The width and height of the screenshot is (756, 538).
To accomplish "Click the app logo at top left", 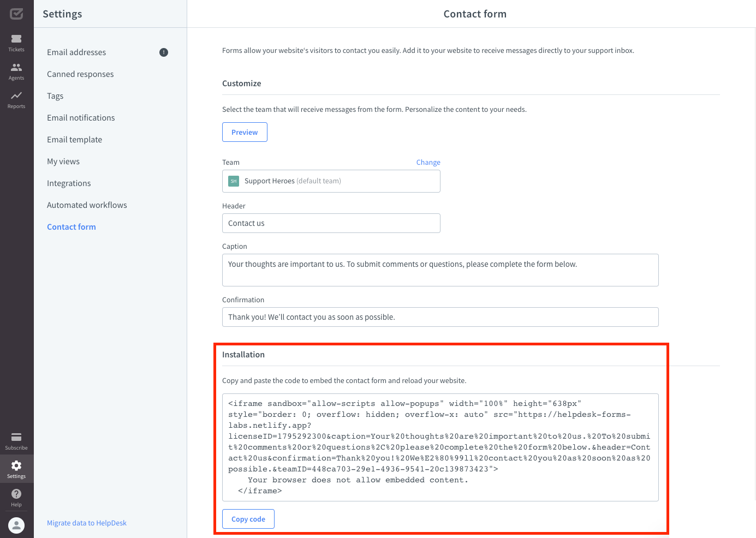I will click(16, 14).
